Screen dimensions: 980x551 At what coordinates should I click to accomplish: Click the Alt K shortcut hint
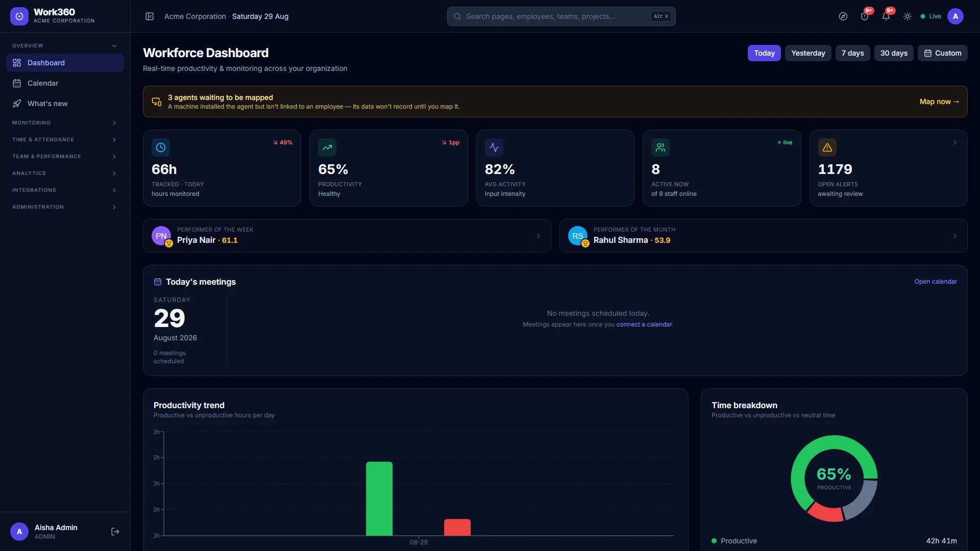click(661, 16)
